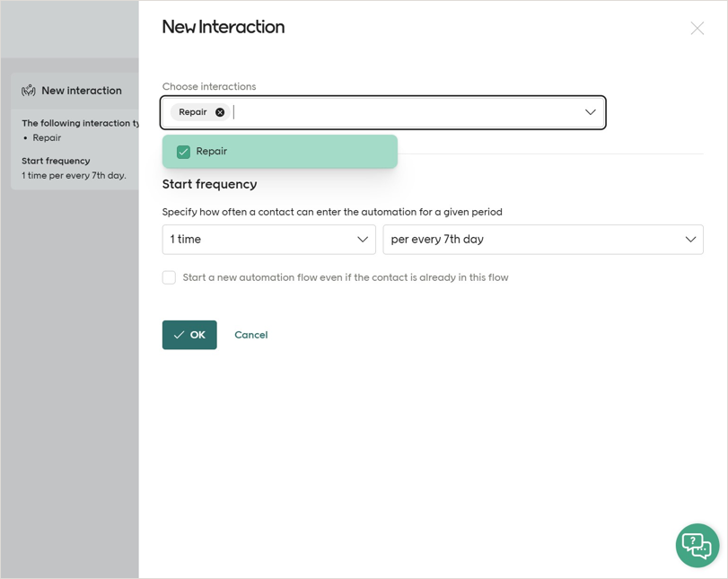Click the Start frequency section heading

[x=208, y=184]
